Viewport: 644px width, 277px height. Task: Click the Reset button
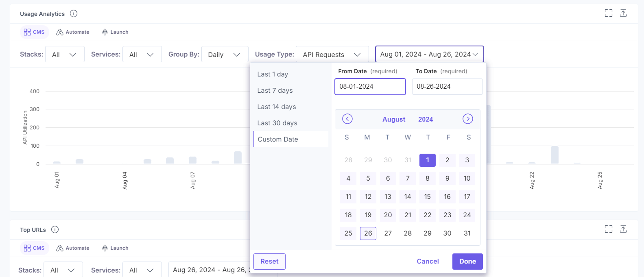(x=269, y=261)
